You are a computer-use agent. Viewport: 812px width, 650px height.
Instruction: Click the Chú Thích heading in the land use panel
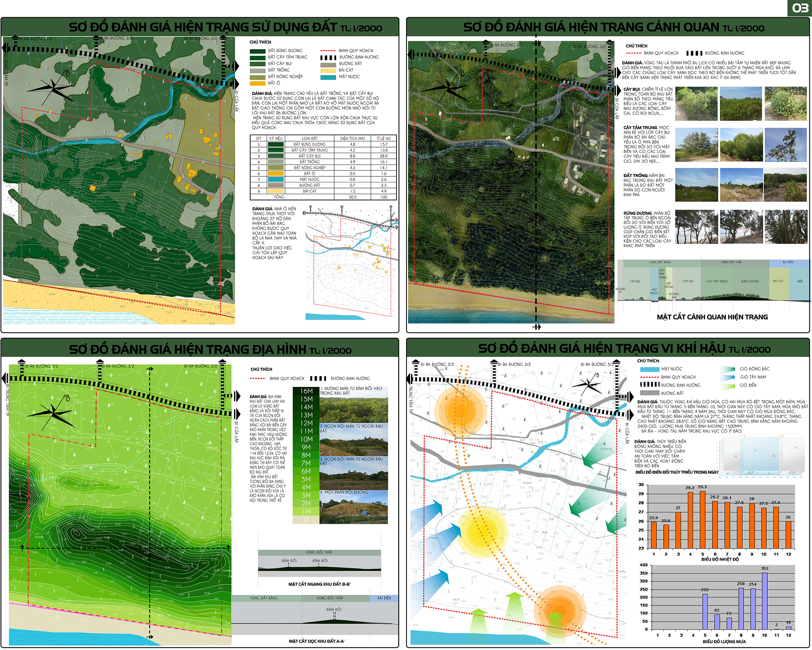[x=260, y=42]
